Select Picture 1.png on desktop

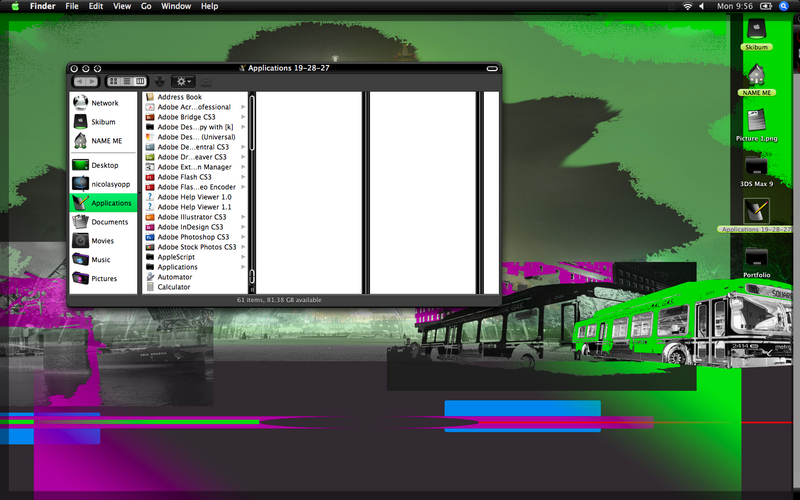click(x=756, y=125)
